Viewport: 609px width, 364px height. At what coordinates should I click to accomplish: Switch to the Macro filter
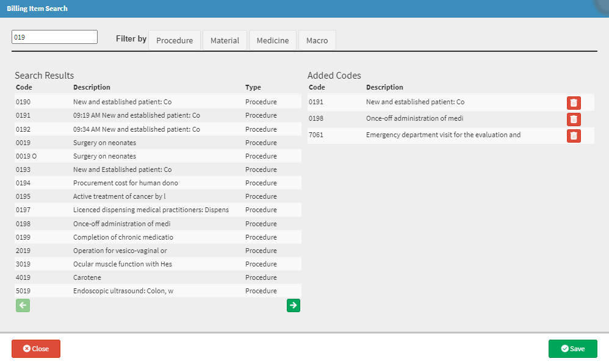tap(317, 40)
